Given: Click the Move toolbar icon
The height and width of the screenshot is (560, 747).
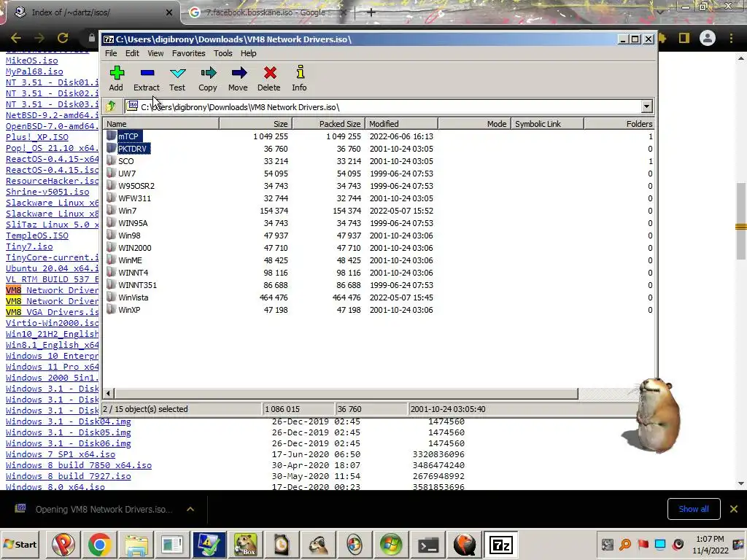Looking at the screenshot, I should pos(239,79).
